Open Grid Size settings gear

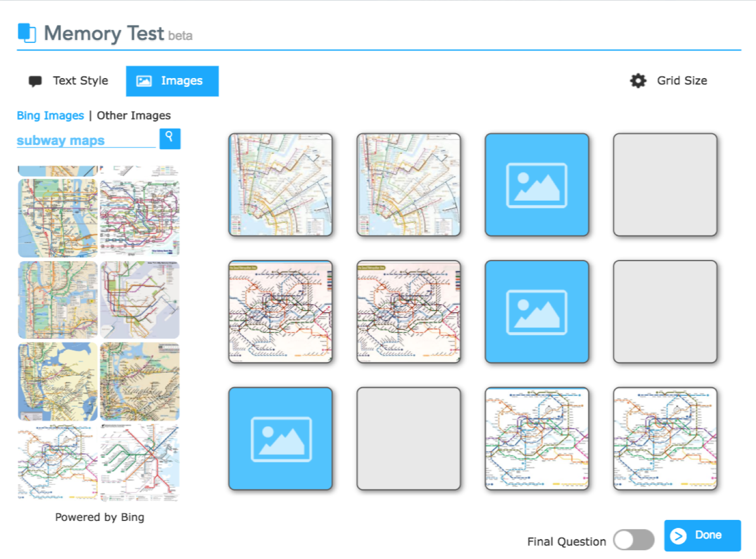click(x=638, y=81)
